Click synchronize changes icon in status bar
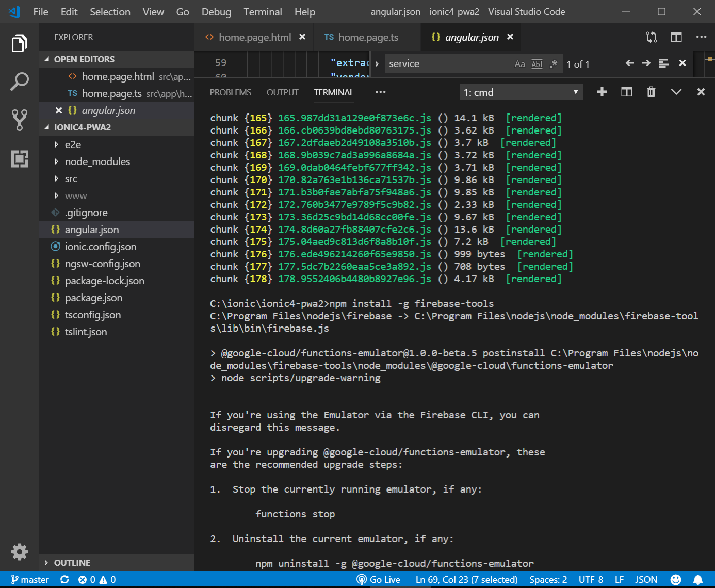Viewport: 715px width, 588px height. 64,580
